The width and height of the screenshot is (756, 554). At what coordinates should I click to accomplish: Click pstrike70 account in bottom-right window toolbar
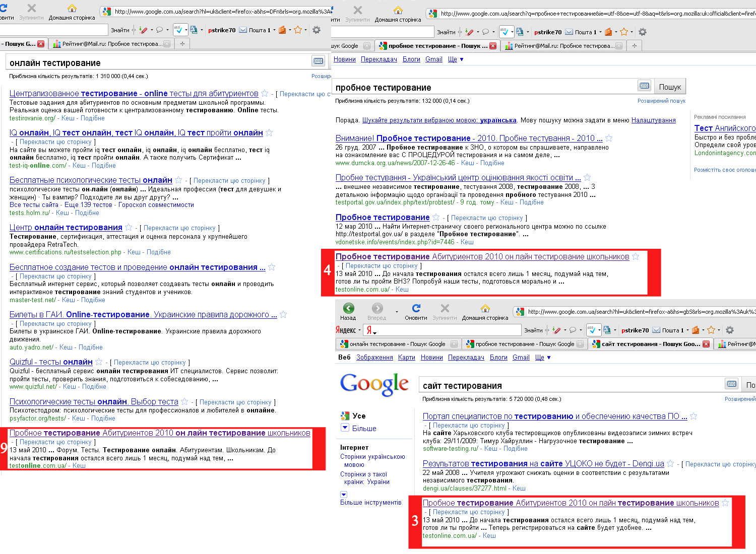click(x=635, y=330)
